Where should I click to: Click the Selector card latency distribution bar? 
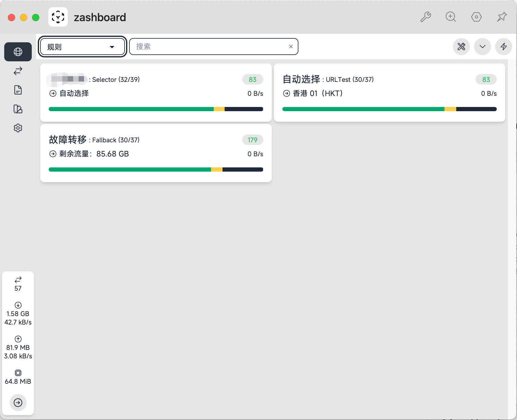tap(156, 109)
